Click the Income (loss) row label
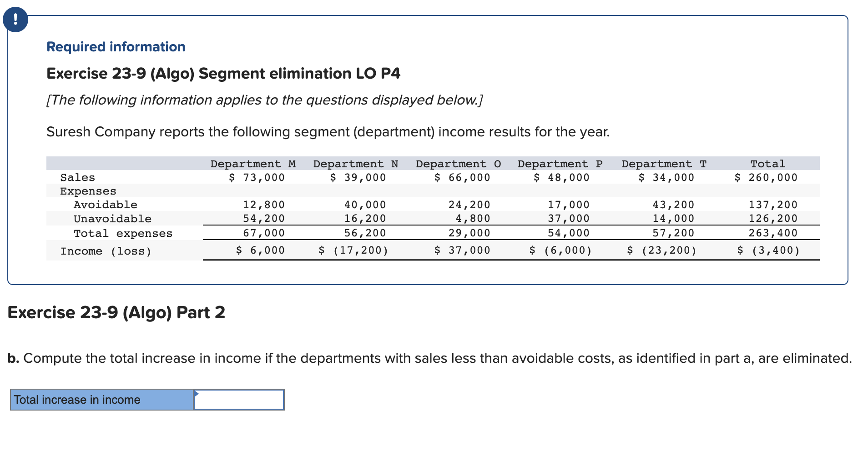 point(106,251)
